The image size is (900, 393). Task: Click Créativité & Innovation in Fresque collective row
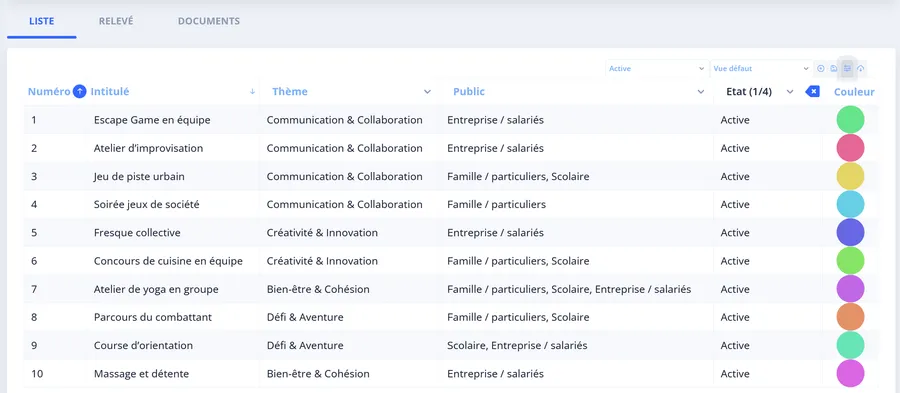pyautogui.click(x=323, y=232)
